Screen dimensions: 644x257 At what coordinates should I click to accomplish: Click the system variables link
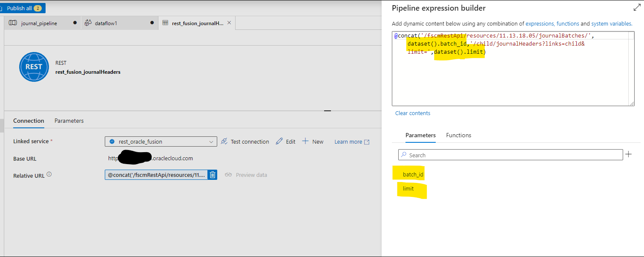[x=611, y=23]
